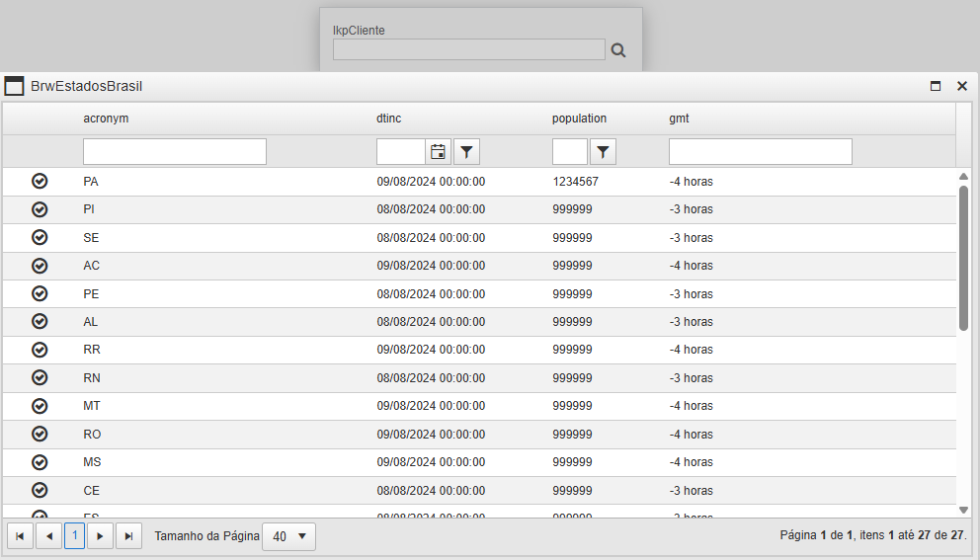Click the acronym cell PA
This screenshot has height=560, width=980.
[91, 182]
